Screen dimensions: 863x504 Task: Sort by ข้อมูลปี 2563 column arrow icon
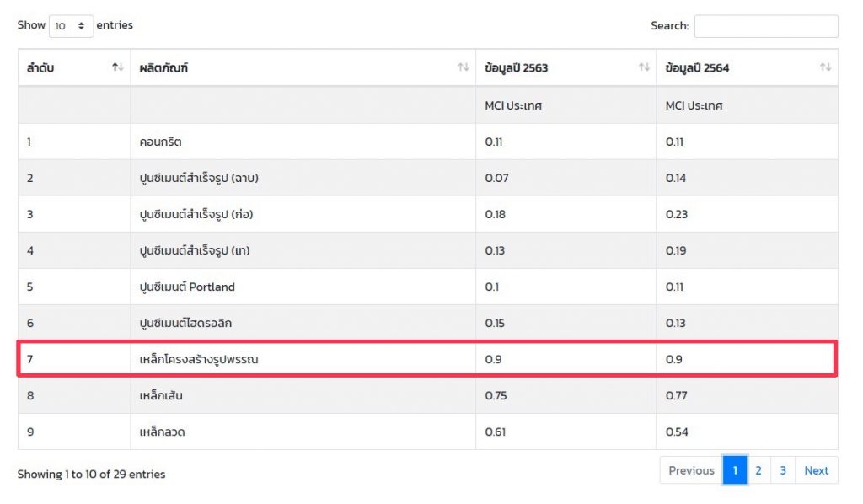pos(643,67)
